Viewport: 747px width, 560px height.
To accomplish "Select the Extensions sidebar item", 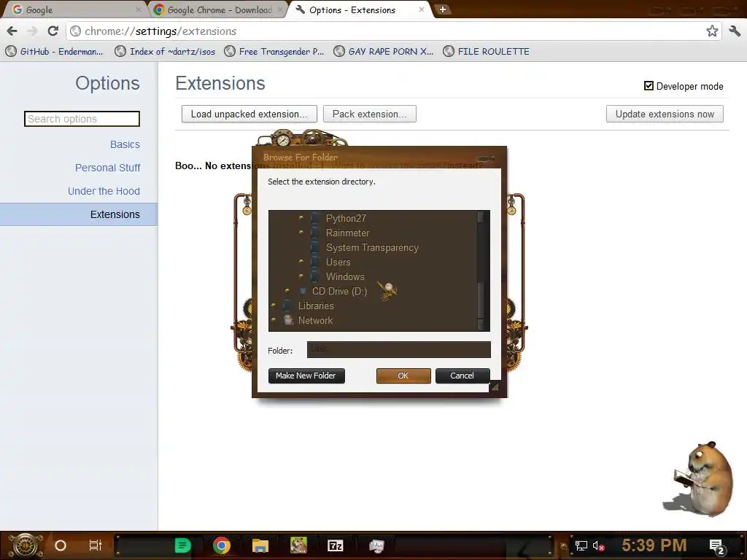I will [79, 214].
